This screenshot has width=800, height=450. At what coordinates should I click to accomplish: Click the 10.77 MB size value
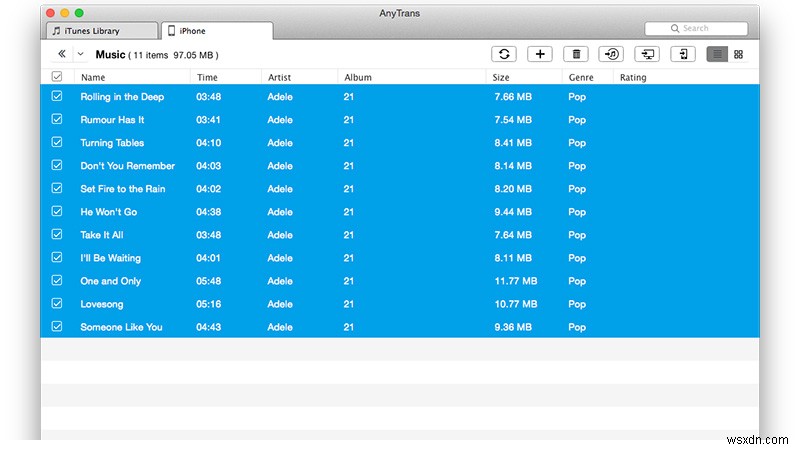[x=515, y=304]
